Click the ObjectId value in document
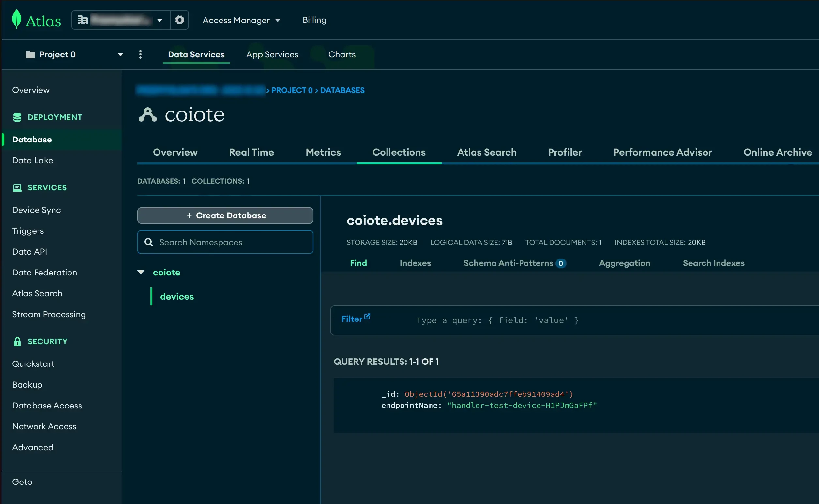The height and width of the screenshot is (504, 819). tap(489, 394)
